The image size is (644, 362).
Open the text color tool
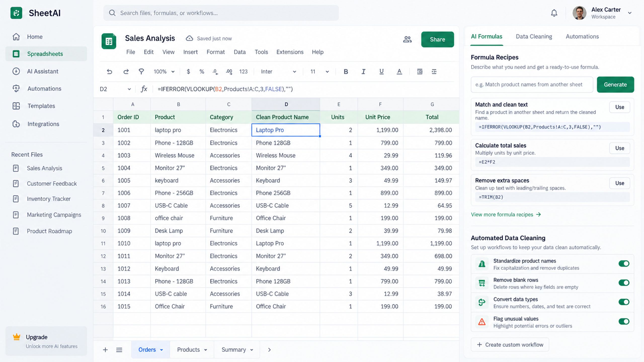[399, 72]
